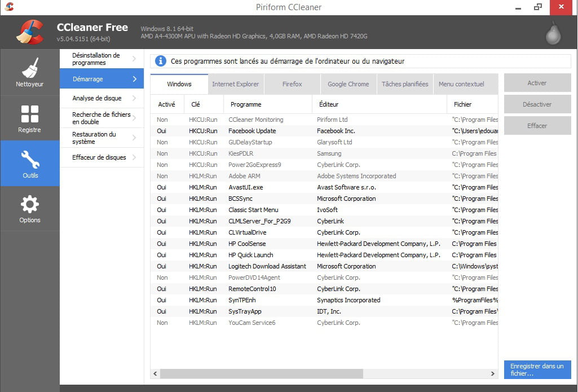Select the SysTrayApp entry
This screenshot has width=578, height=392.
324,311
